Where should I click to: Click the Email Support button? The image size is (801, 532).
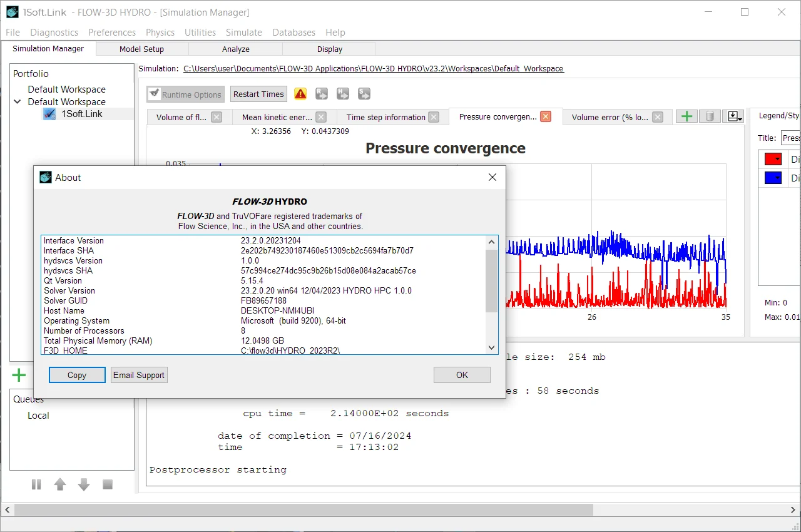[139, 375]
